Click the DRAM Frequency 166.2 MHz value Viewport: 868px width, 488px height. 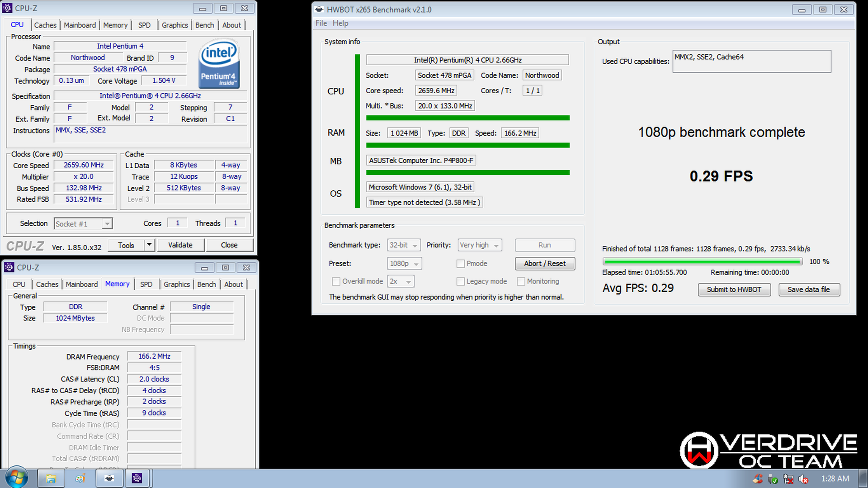(154, 356)
